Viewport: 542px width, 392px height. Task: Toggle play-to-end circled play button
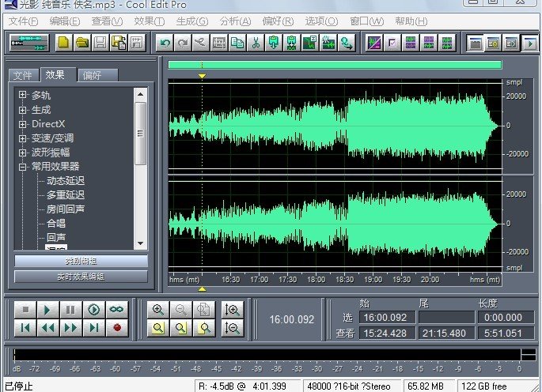point(94,310)
